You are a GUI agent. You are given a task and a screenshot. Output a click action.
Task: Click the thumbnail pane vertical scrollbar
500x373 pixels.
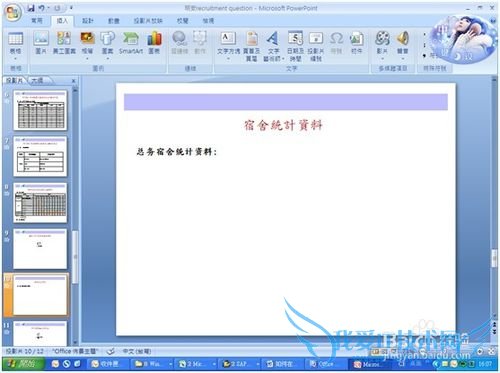(75, 257)
